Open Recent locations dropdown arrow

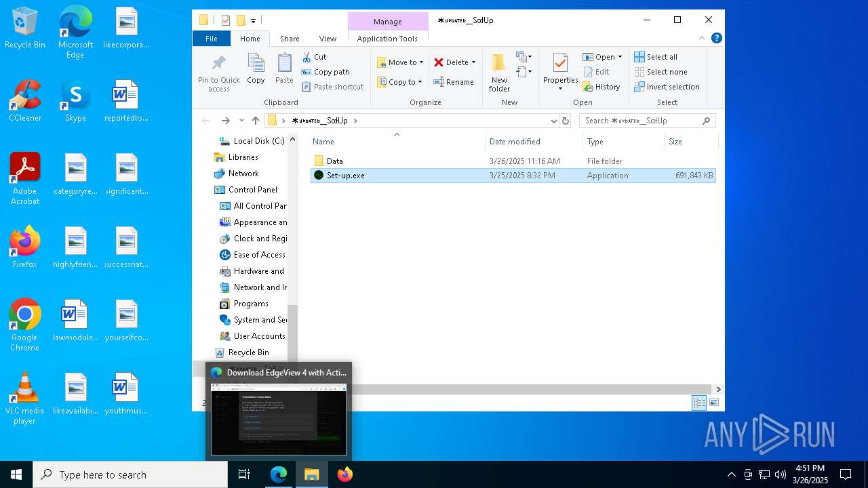pos(241,121)
